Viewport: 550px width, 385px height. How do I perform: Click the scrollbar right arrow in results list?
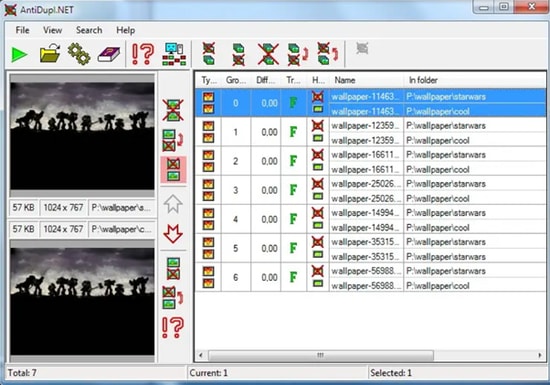[x=540, y=356]
